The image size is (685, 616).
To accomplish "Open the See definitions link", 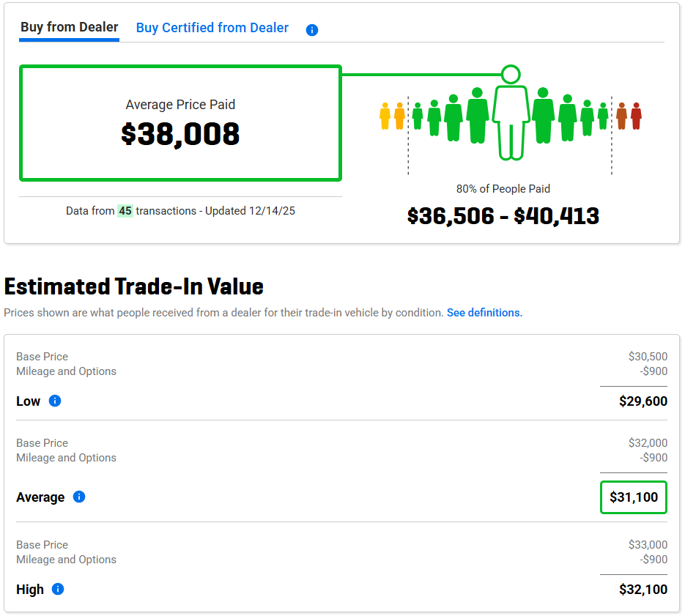I will click(484, 313).
